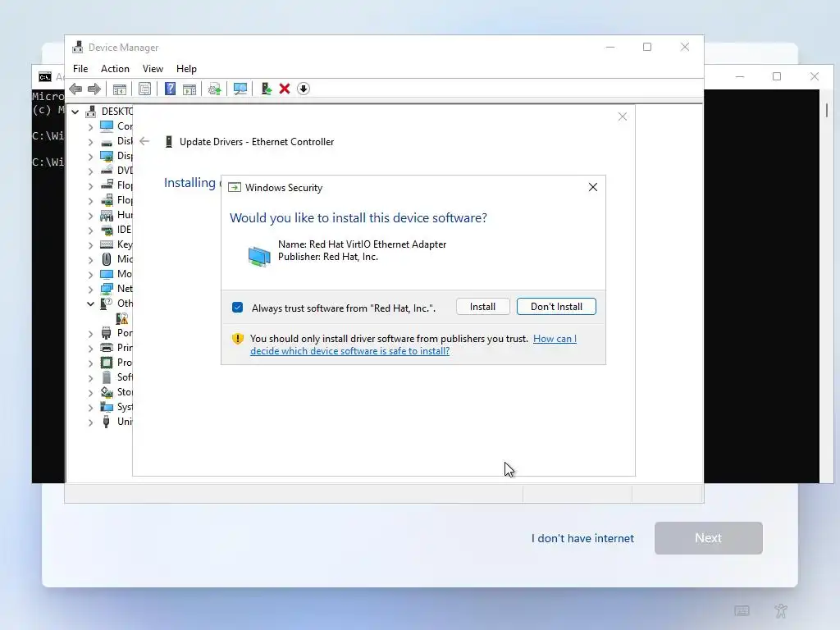840x630 pixels.
Task: Click the Forward arrow in Device Manager toolbar
Action: click(94, 89)
